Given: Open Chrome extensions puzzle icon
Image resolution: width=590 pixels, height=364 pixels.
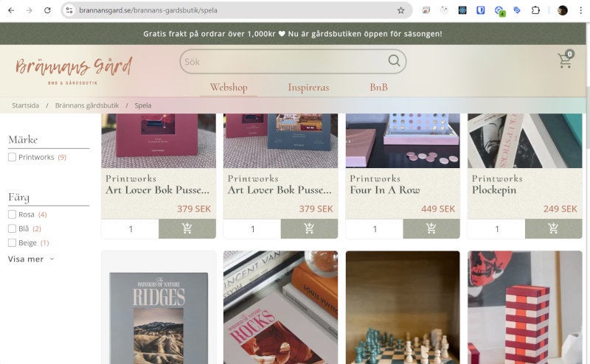Looking at the screenshot, I should [x=536, y=10].
